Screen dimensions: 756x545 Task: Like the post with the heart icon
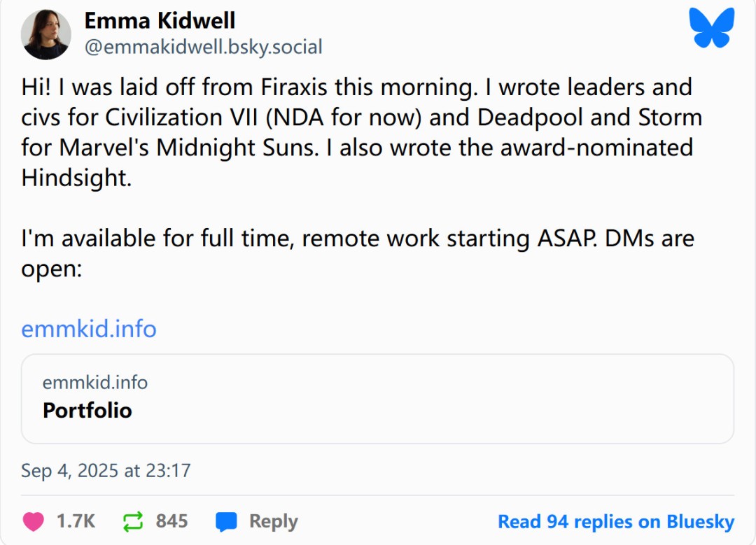click(x=33, y=521)
